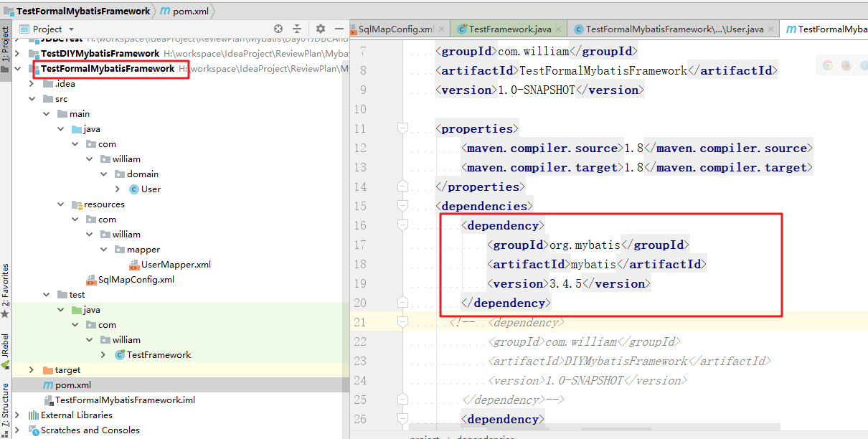Select SqlMapConfig.xml in project tree

(x=136, y=280)
